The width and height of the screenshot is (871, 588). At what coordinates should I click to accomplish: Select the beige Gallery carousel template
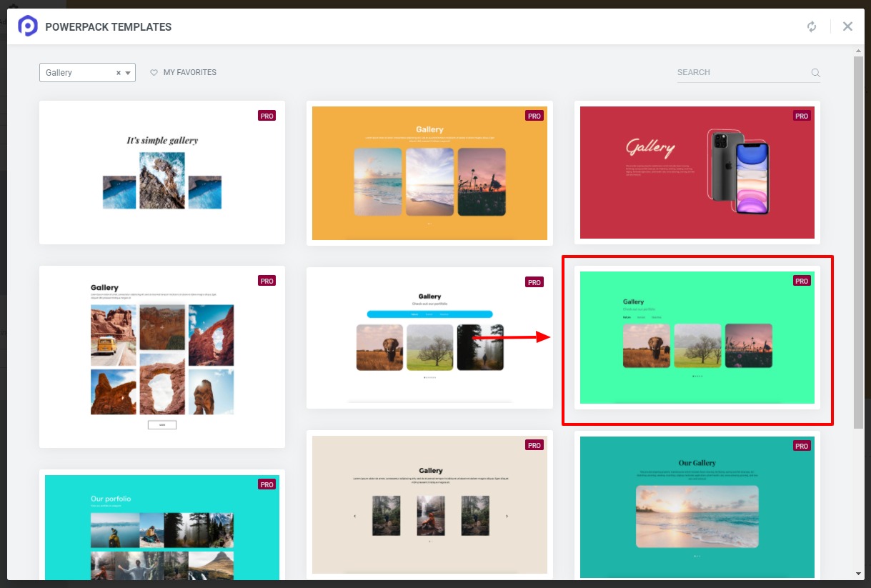tap(429, 504)
